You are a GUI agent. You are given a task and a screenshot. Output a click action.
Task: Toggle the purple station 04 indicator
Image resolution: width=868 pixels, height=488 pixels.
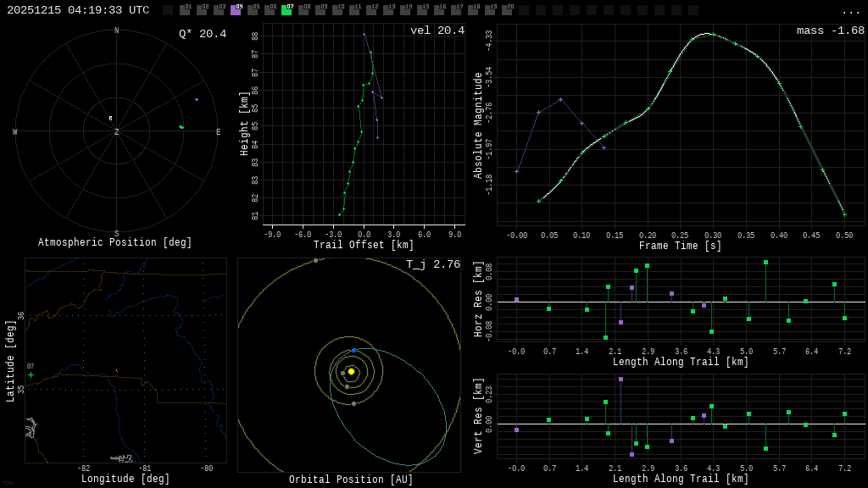(236, 10)
